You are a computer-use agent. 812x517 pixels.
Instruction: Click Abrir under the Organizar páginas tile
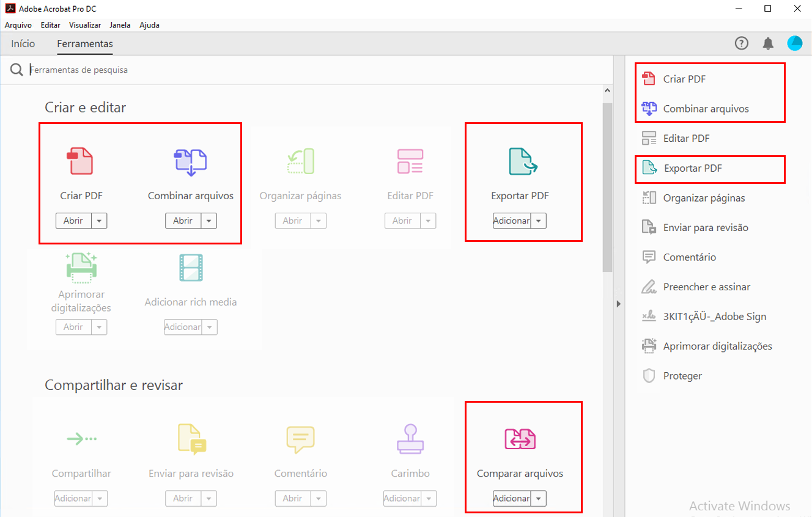pos(292,221)
